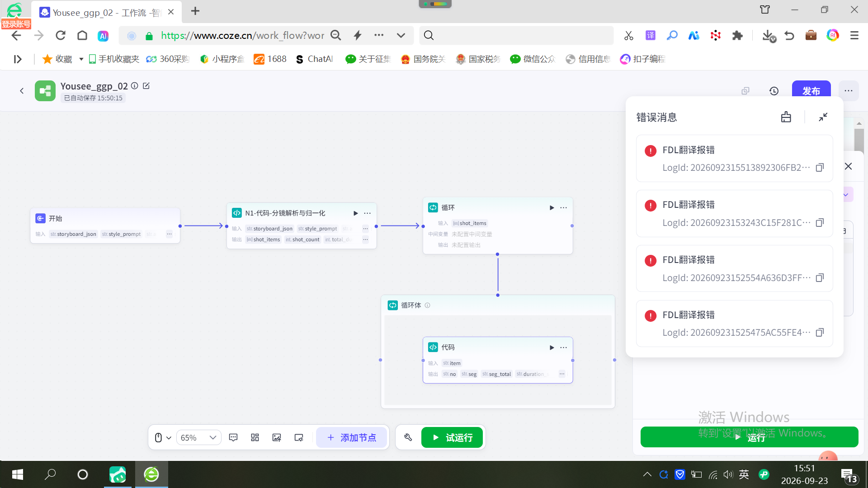Clear error messages with the broom icon

point(786,117)
